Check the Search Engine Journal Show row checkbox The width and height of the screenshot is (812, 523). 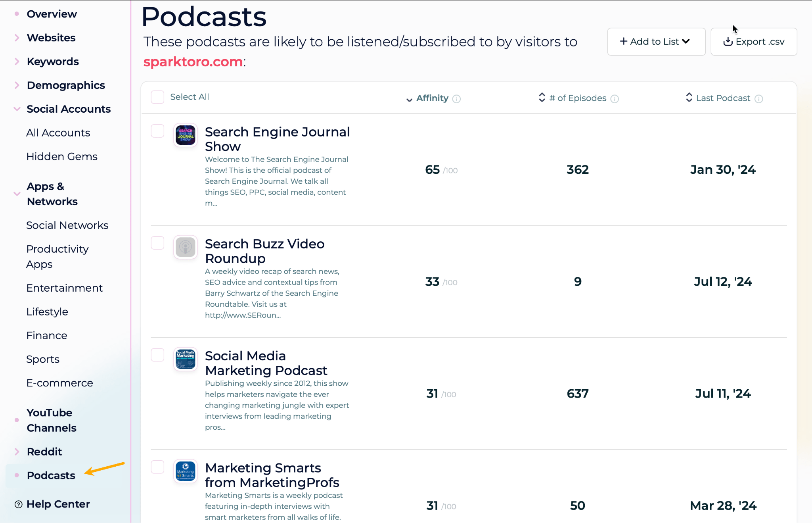click(x=157, y=131)
